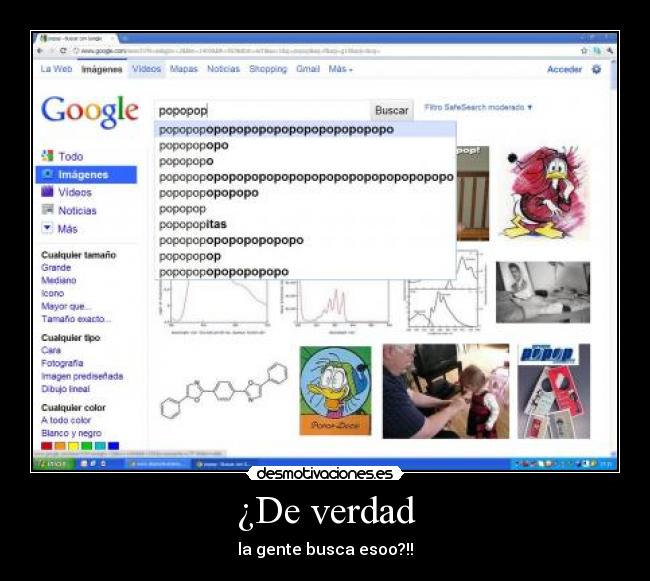This screenshot has width=650, height=581.
Task: Pick the red color swatch
Action: (46, 446)
